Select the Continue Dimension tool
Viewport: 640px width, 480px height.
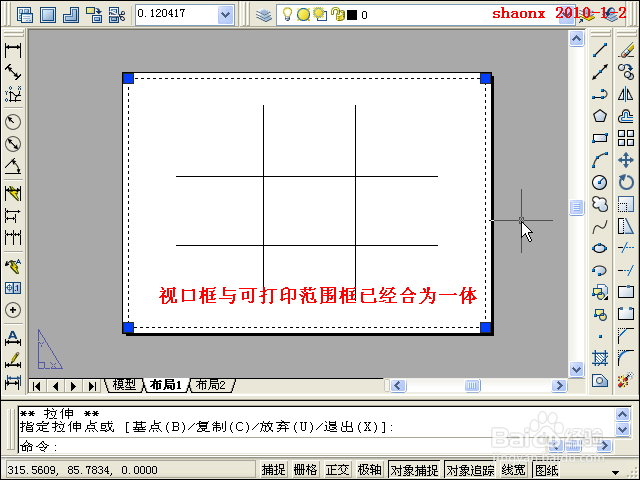[13, 237]
